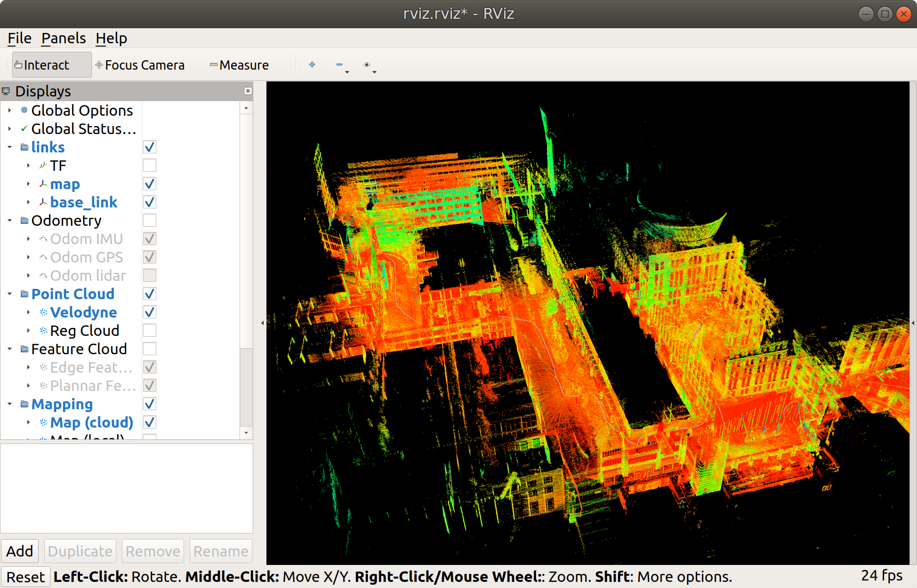Click the Velodyne point cloud icon
This screenshot has width=917, height=588.
point(43,312)
